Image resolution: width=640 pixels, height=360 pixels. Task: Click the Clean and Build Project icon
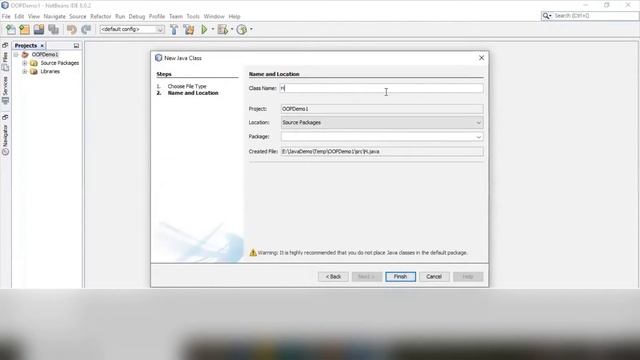pos(189,29)
